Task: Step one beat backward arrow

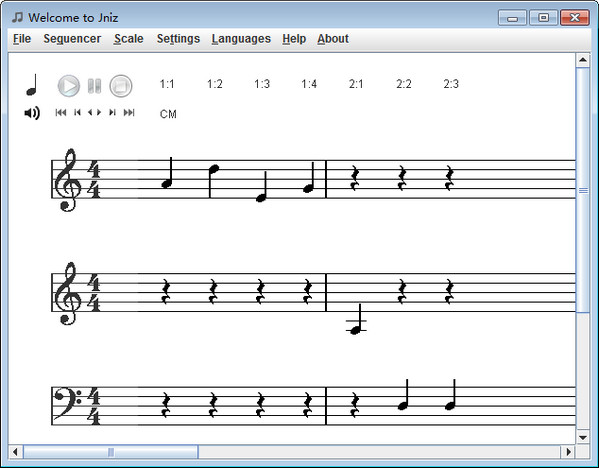Action: (x=90, y=112)
